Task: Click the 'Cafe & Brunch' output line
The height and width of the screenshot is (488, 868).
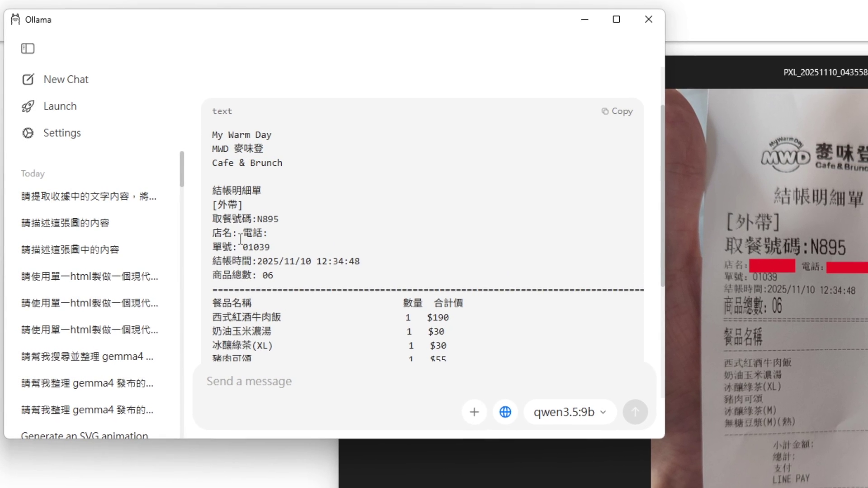Action: pyautogui.click(x=247, y=163)
